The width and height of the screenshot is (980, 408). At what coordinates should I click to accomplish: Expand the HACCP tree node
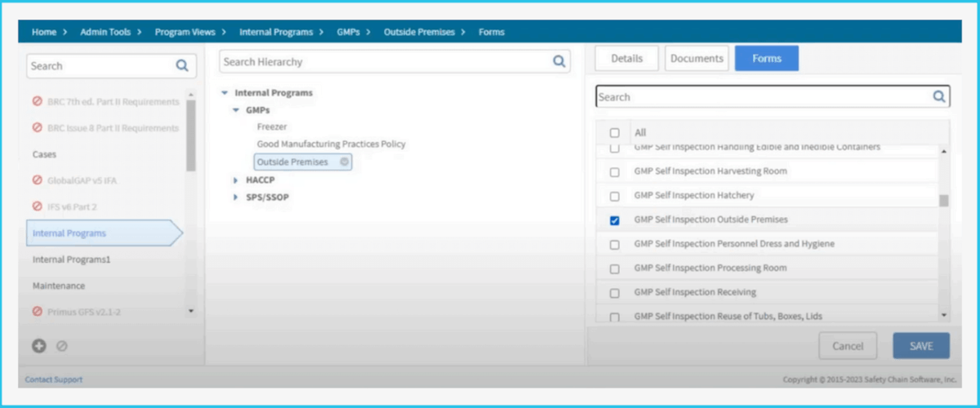[x=236, y=180]
